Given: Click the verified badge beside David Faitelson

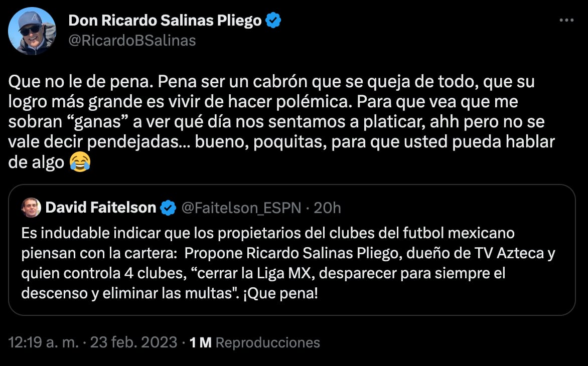Looking at the screenshot, I should point(168,207).
